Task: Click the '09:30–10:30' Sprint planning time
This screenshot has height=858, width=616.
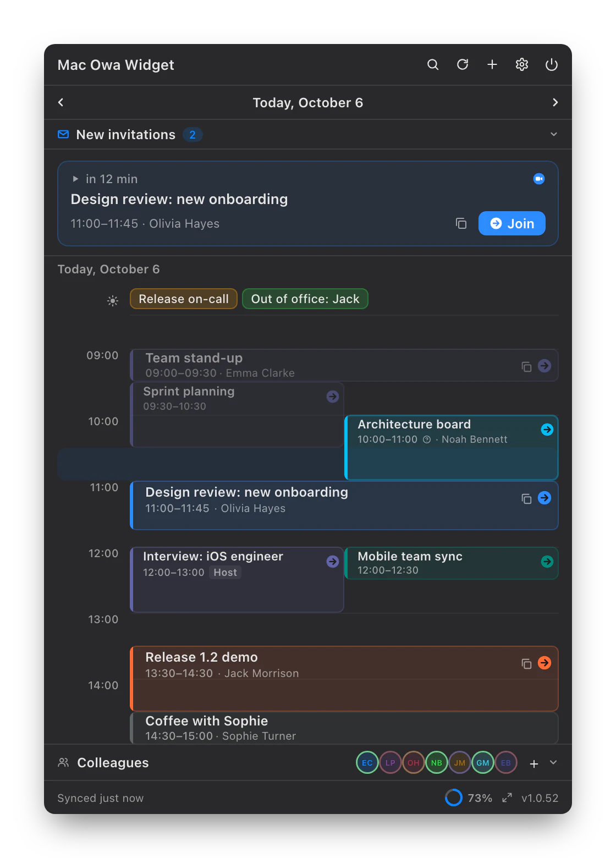Action: click(174, 406)
